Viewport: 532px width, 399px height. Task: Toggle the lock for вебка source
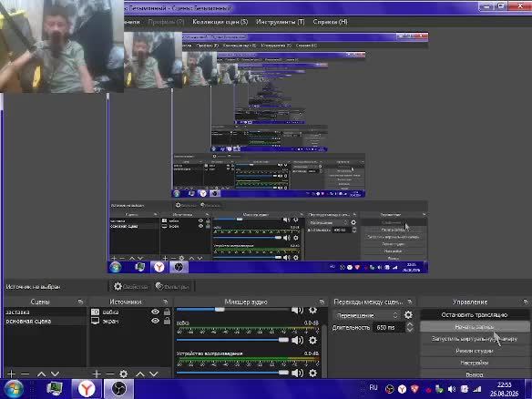[167, 312]
